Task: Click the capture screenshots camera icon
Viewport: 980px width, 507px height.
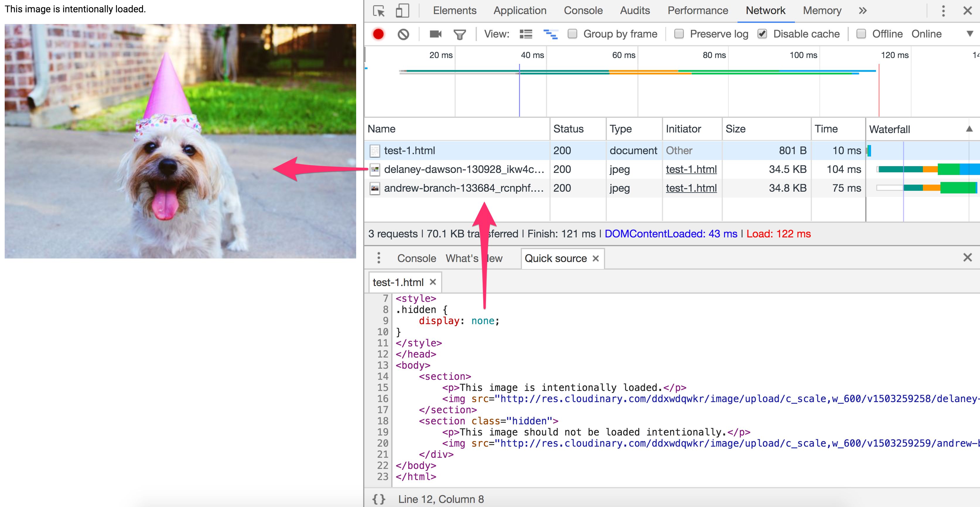Action: [435, 34]
